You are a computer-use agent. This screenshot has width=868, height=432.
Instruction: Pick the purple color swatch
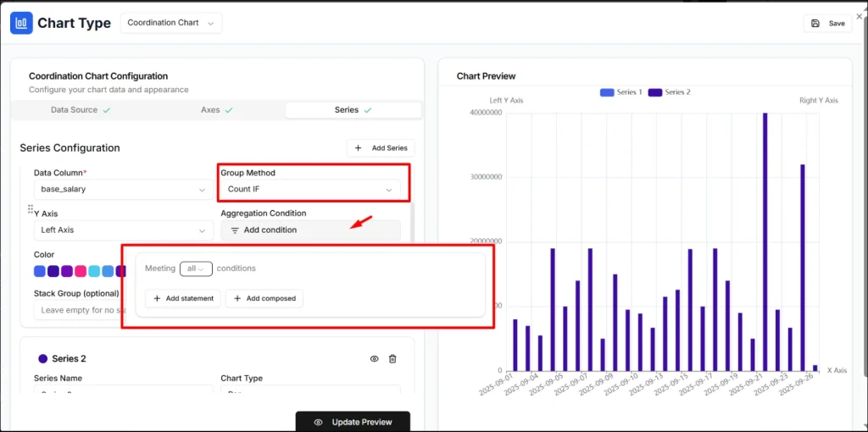67,271
